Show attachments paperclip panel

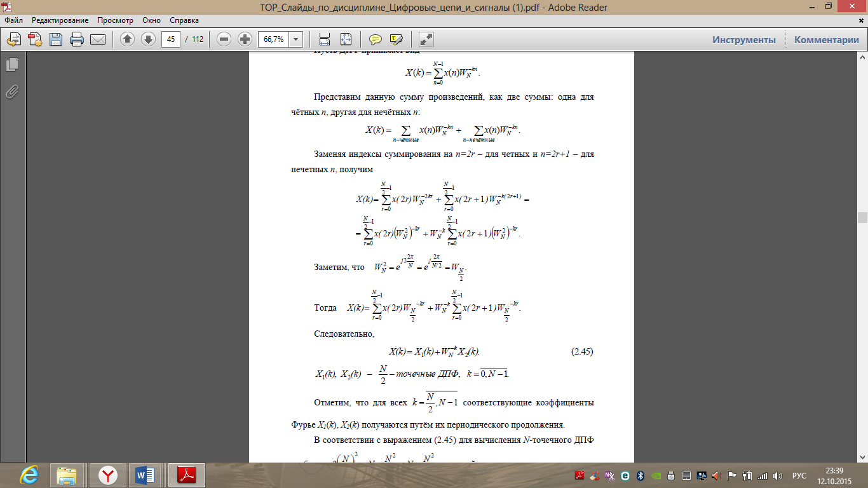[x=12, y=91]
